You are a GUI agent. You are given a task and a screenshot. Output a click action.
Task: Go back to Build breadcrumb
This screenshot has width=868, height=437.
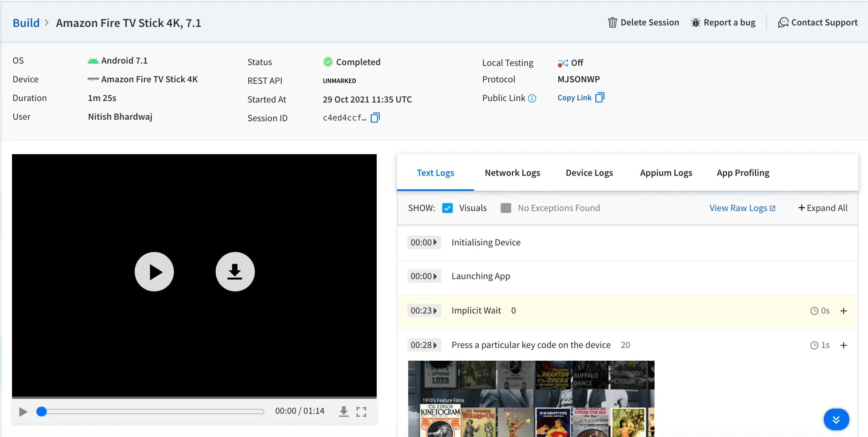tap(26, 23)
